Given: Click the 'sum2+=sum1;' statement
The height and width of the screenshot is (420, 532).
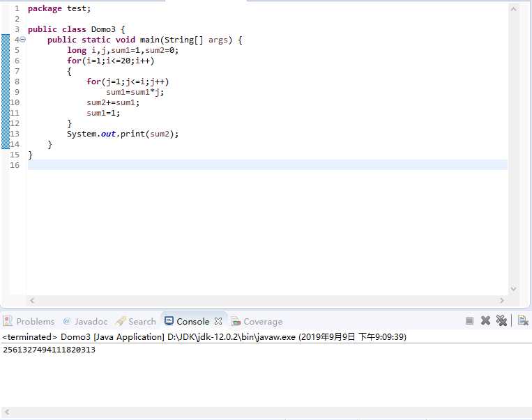Looking at the screenshot, I should pyautogui.click(x=113, y=102).
